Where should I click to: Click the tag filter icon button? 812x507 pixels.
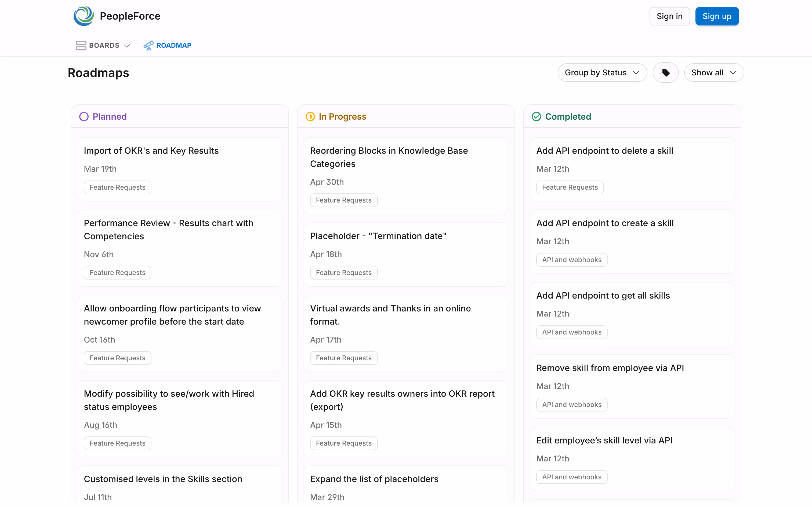click(665, 73)
